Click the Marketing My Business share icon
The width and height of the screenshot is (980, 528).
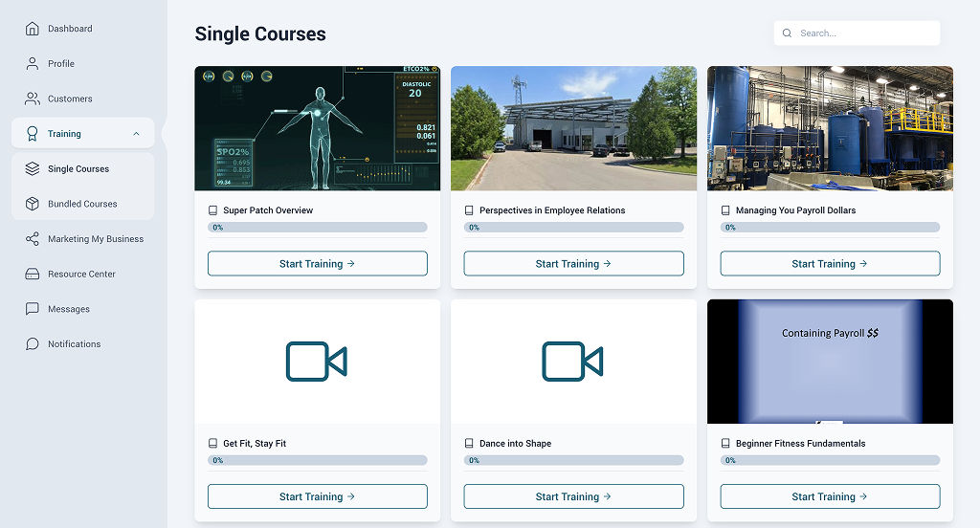tap(33, 239)
